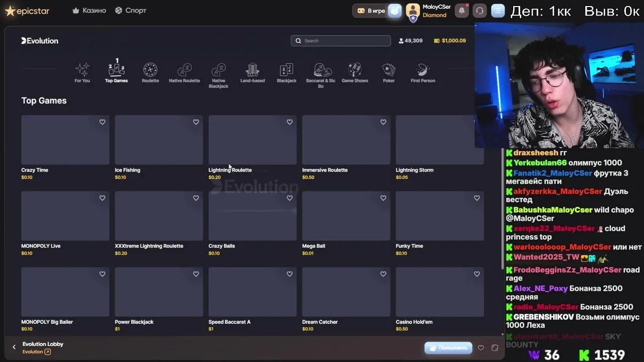The image size is (644, 362).
Task: Favorite MONOPOLY Live with its heart
Action: click(x=102, y=198)
